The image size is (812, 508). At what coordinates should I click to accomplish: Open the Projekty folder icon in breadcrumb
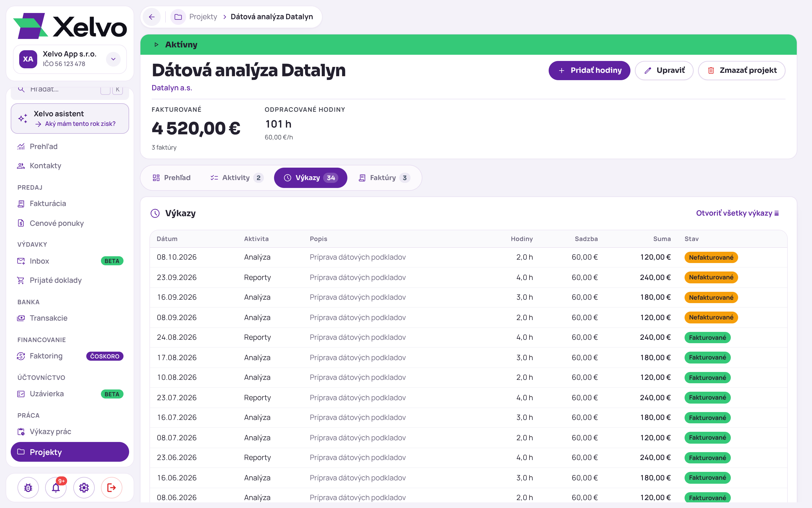point(178,17)
